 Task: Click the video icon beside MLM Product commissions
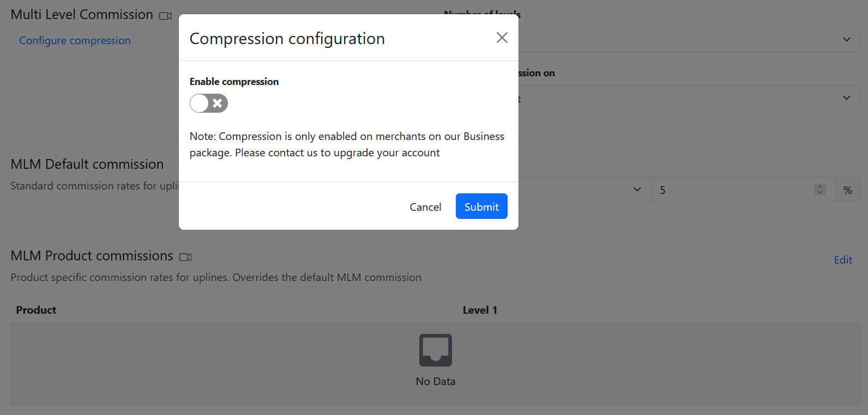coord(185,257)
